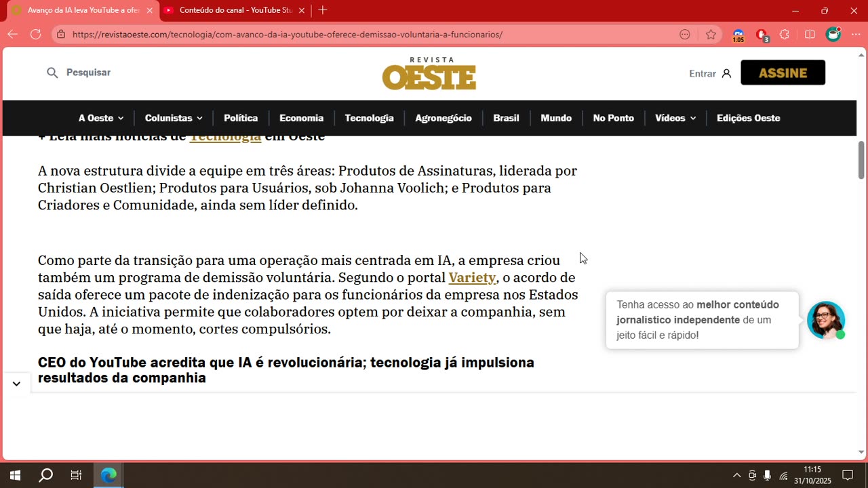Follow the Variety hyperlink

[472, 278]
